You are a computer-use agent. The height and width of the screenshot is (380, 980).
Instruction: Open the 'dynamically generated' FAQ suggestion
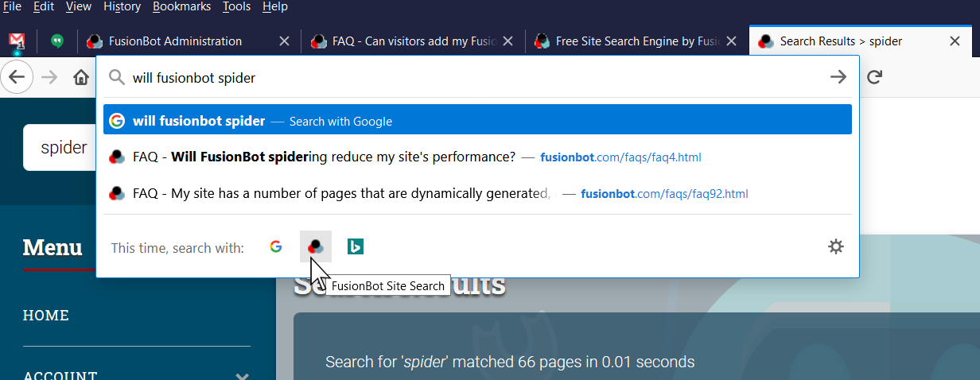tap(477, 193)
